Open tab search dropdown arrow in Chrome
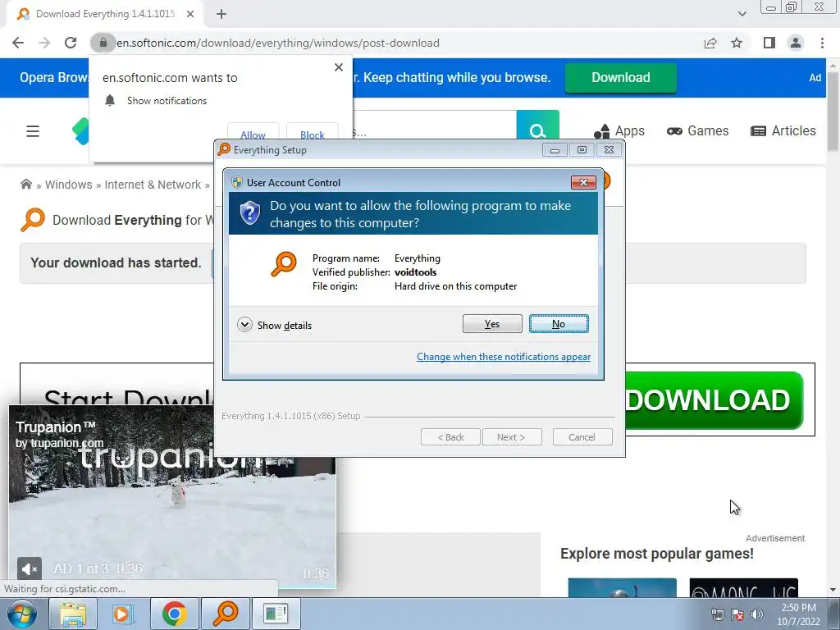 click(742, 14)
